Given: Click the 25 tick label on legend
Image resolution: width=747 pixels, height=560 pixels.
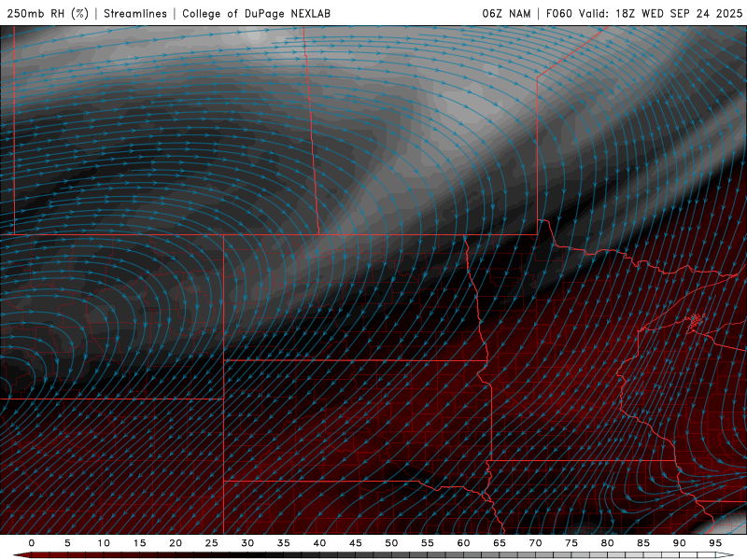Looking at the screenshot, I should tap(212, 543).
